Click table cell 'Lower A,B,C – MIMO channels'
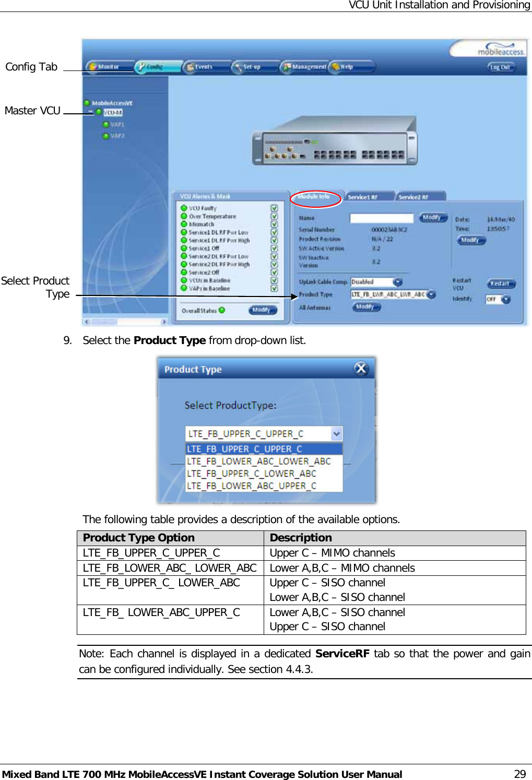Viewport: 532px width, 780px height. coord(395,568)
